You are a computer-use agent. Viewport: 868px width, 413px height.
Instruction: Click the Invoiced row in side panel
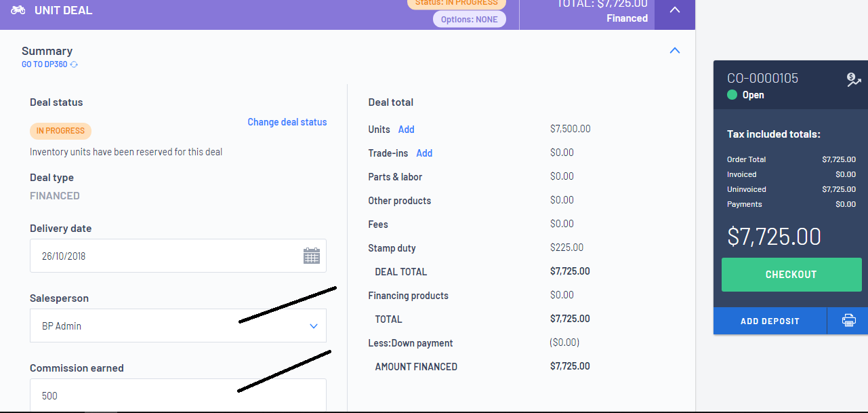coord(791,174)
